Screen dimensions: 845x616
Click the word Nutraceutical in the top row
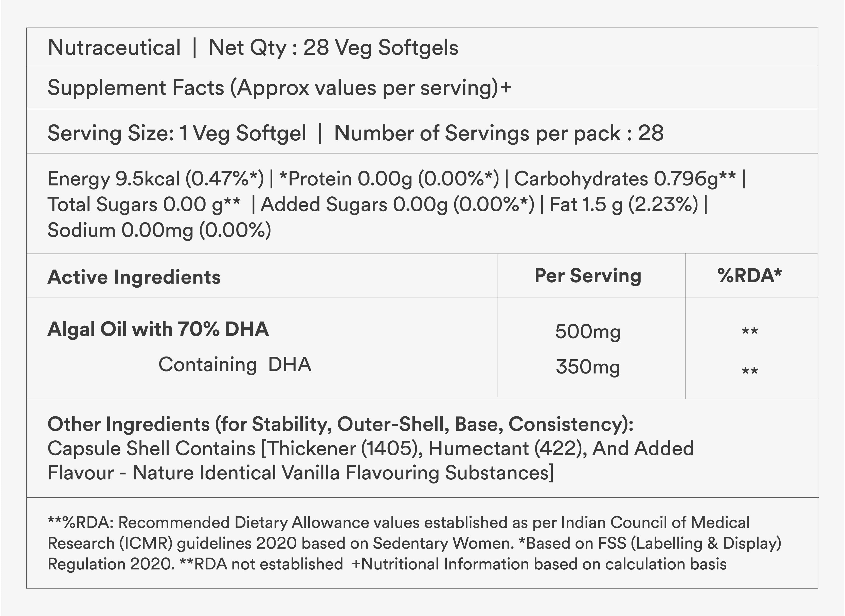(x=114, y=48)
